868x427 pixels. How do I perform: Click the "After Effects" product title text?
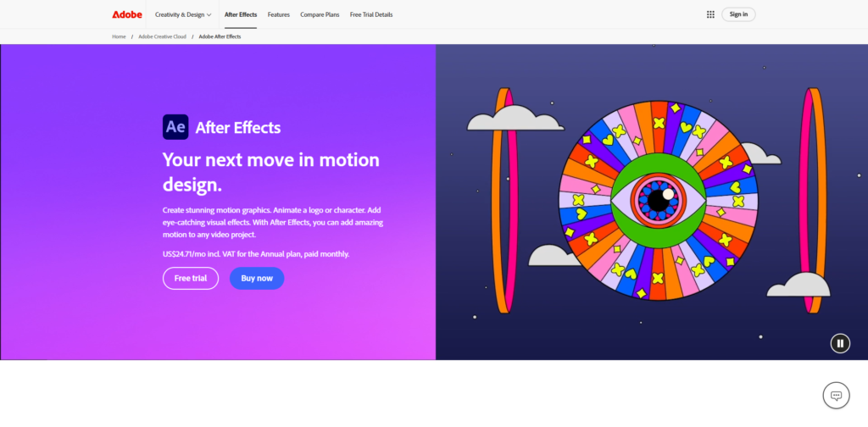point(238,128)
